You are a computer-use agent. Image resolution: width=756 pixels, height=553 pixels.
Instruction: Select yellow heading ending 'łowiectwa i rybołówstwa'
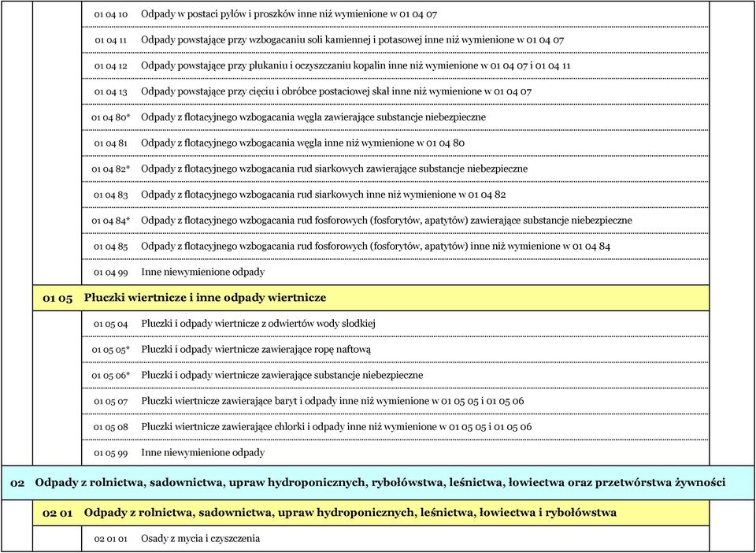350,513
